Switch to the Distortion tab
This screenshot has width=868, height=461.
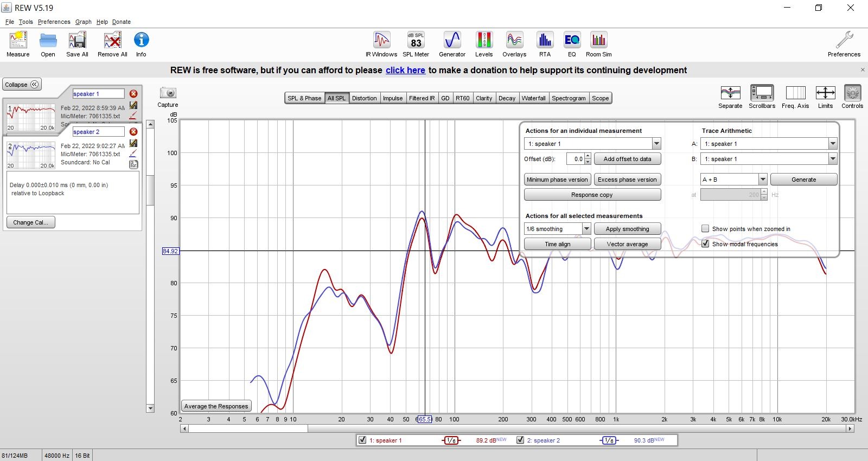pos(364,98)
